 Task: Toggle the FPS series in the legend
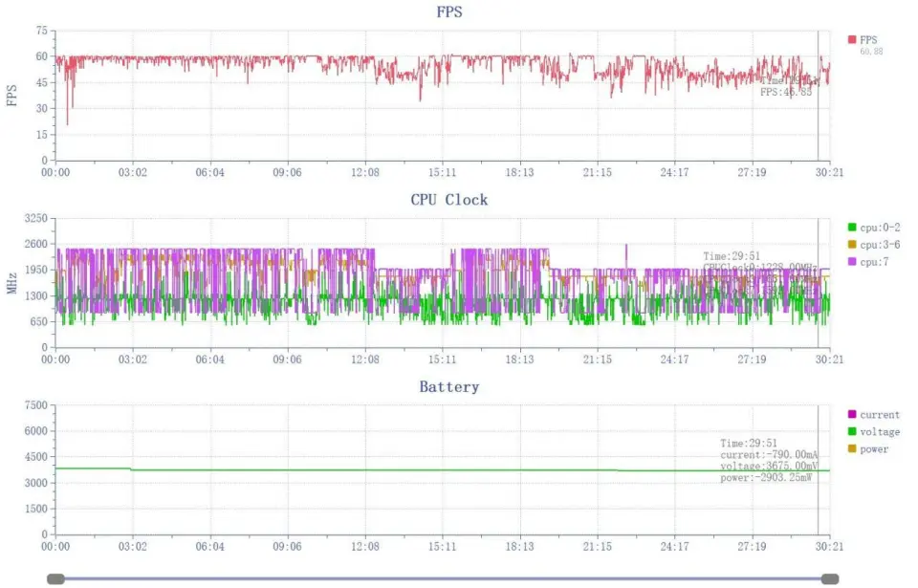[x=862, y=40]
